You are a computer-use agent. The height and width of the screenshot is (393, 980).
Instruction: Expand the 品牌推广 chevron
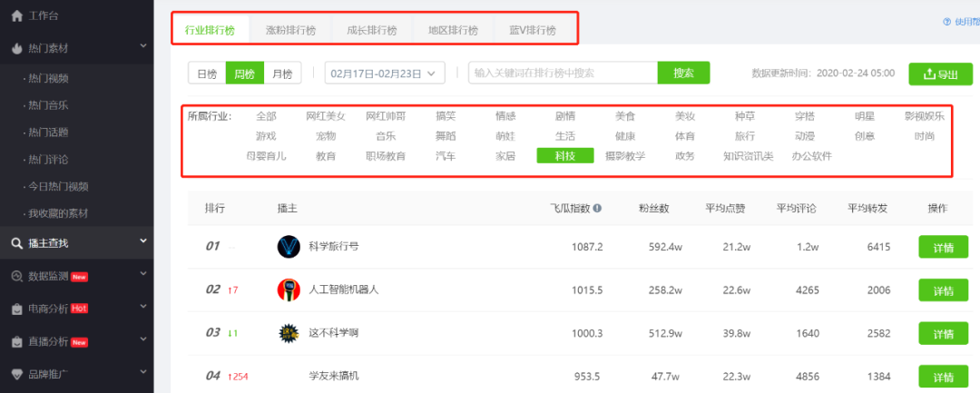[143, 372]
